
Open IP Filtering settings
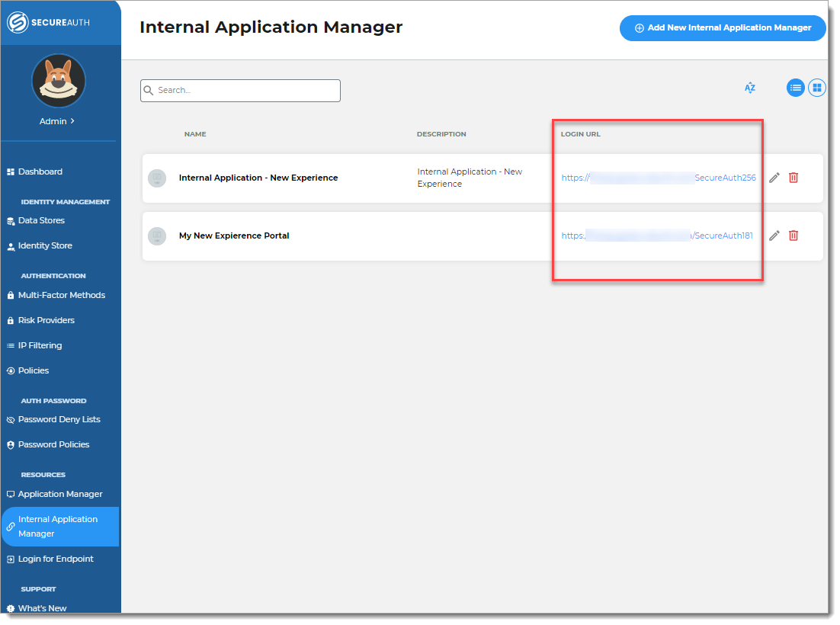[40, 345]
